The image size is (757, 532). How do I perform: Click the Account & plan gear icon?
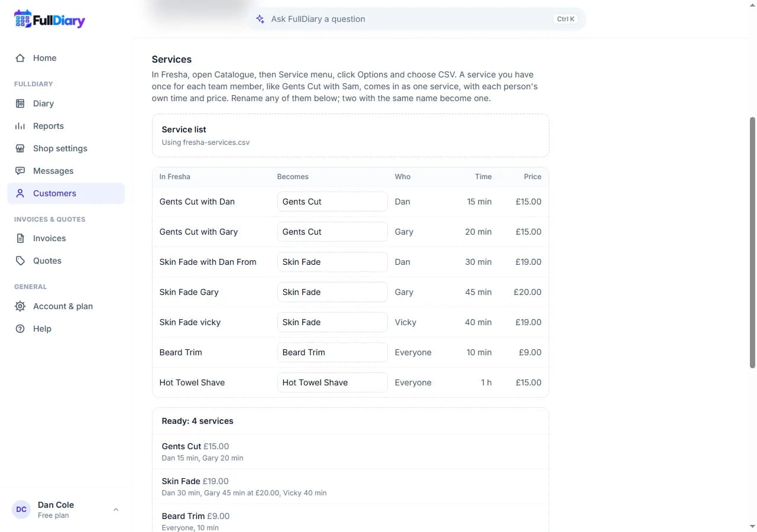coord(20,306)
